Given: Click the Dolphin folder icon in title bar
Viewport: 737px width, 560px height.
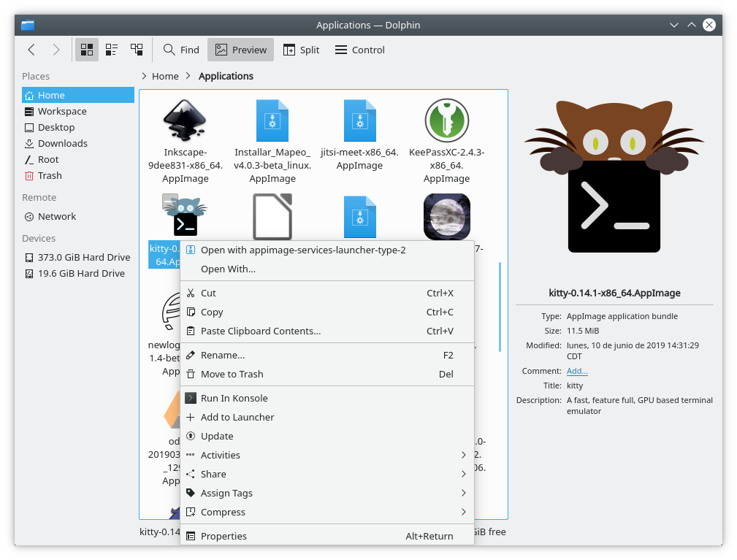Looking at the screenshot, I should 28,25.
